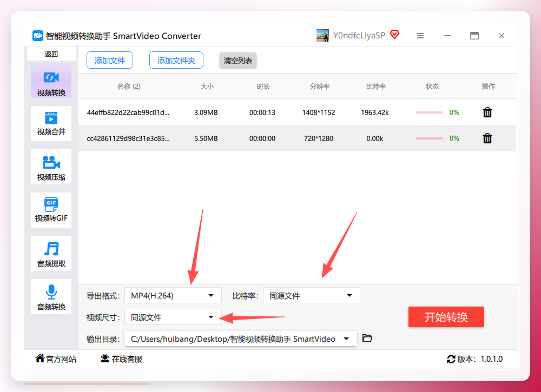Click the 0.00k bitrate cell

pyautogui.click(x=375, y=138)
